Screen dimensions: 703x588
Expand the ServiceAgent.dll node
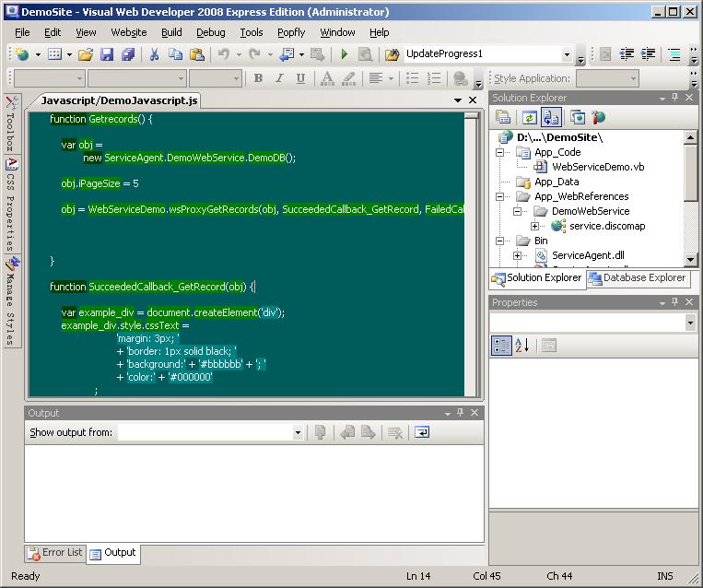coord(517,255)
